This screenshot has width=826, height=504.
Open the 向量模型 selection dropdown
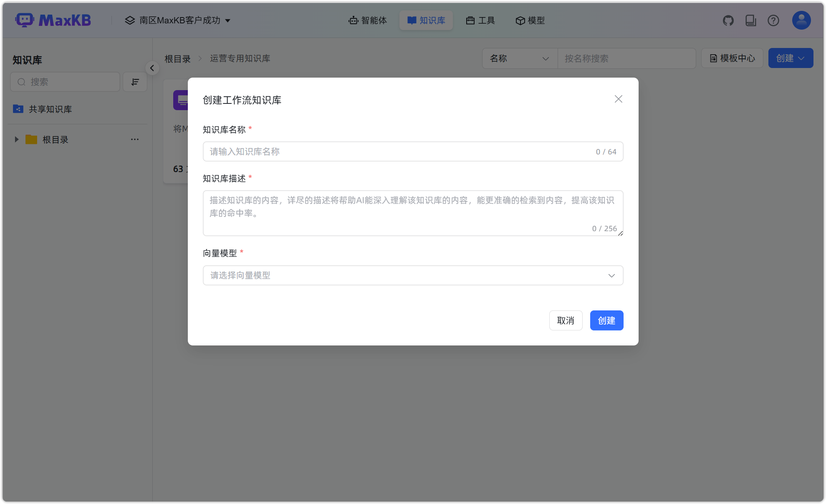click(412, 275)
